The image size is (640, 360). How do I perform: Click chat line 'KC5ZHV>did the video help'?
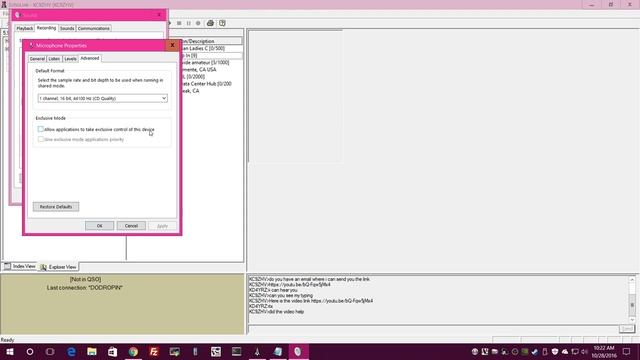tap(276, 312)
